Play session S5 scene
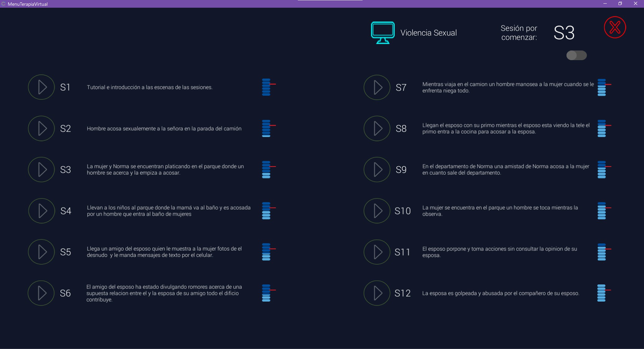Image resolution: width=644 pixels, height=349 pixels. [x=41, y=252]
